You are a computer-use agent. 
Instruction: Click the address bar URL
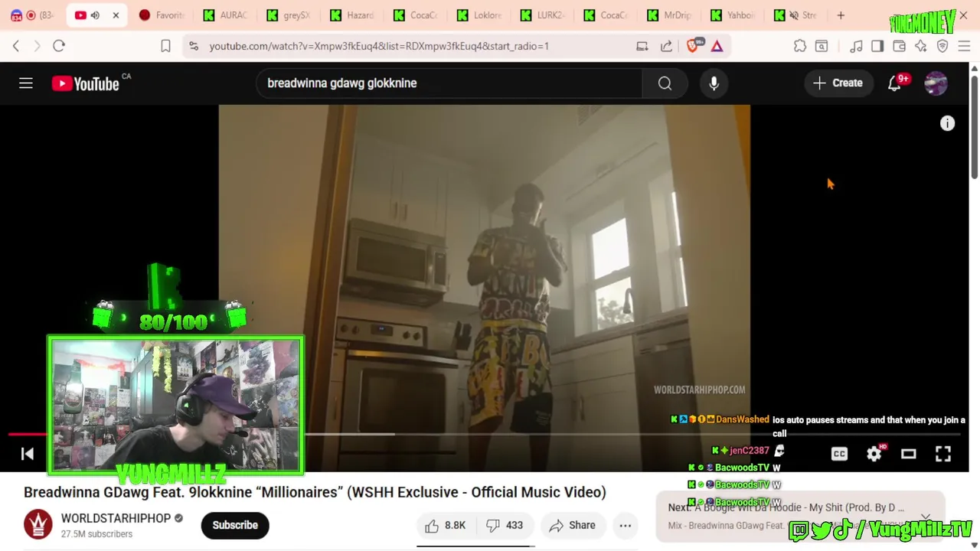pos(379,46)
